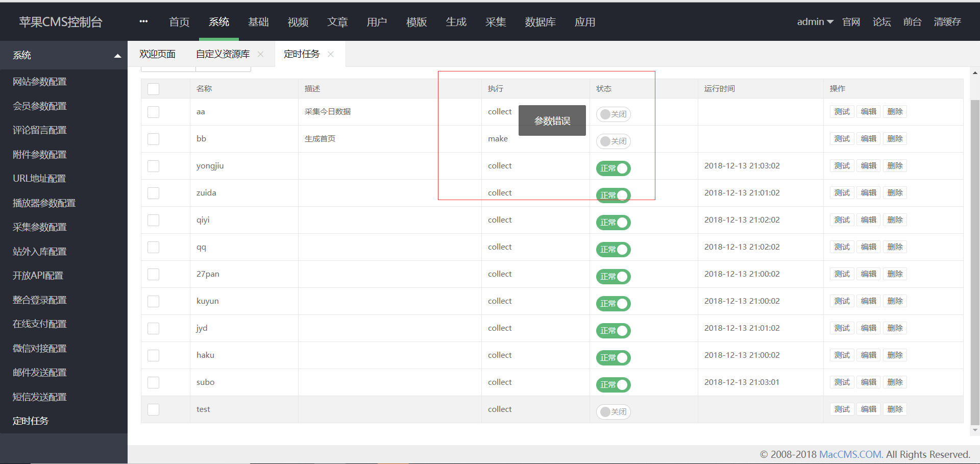Open MacCMS.COM link in the footer
The width and height of the screenshot is (980, 464).
pos(851,454)
